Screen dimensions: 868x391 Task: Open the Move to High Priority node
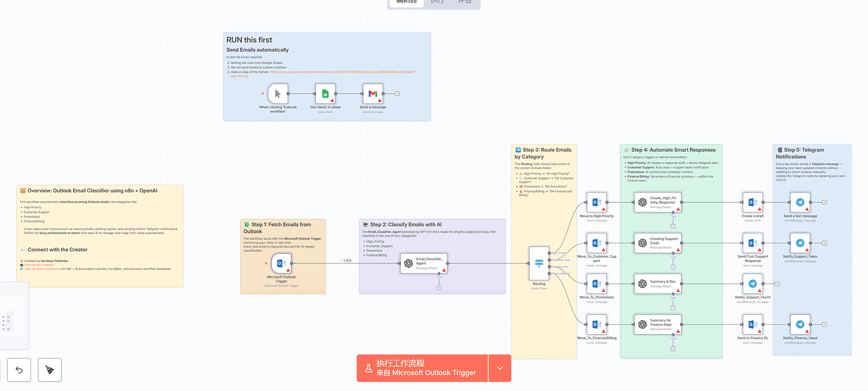click(x=596, y=202)
